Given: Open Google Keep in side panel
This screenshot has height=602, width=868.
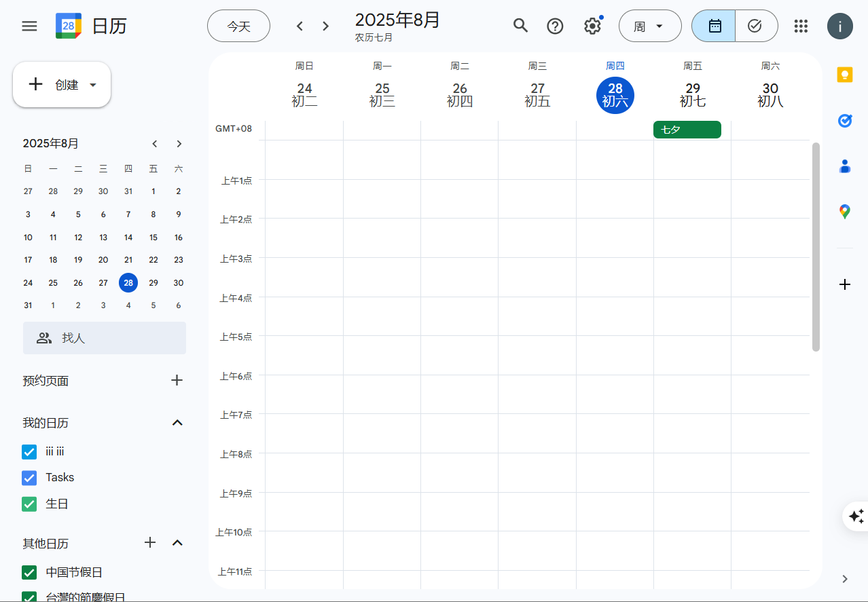Looking at the screenshot, I should [x=844, y=75].
